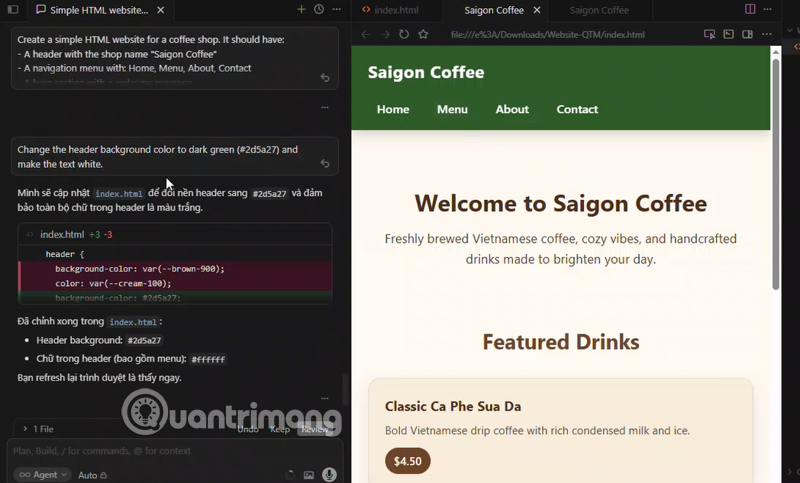Viewport: 800px width, 483px height.
Task: Close the 'Simple HTML website...' chat tab
Action: (160, 10)
